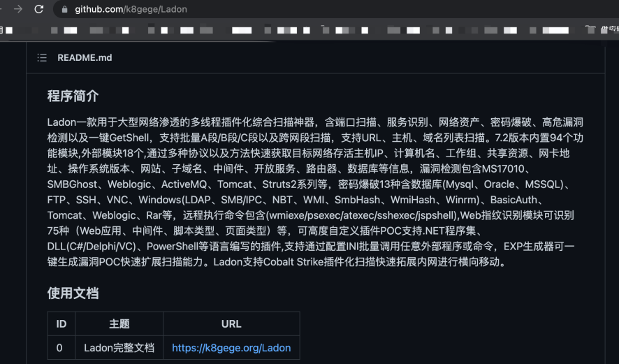This screenshot has height=364, width=619.
Task: Click the 主题 column header
Action: (x=119, y=324)
